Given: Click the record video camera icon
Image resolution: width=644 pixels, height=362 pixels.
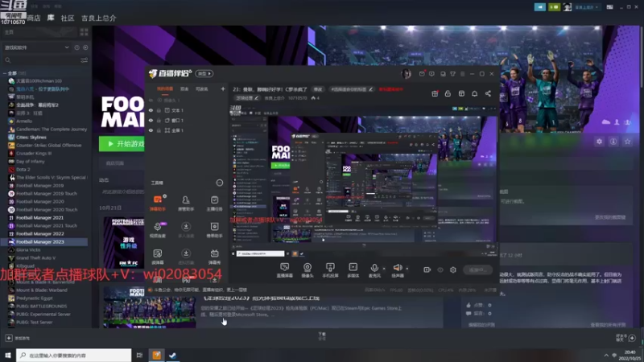Looking at the screenshot, I should pyautogui.click(x=427, y=269).
